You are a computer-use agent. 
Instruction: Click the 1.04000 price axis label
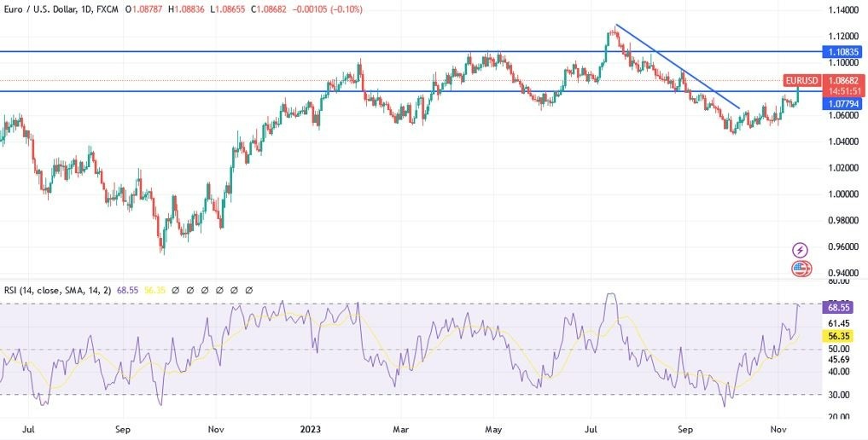[843, 142]
